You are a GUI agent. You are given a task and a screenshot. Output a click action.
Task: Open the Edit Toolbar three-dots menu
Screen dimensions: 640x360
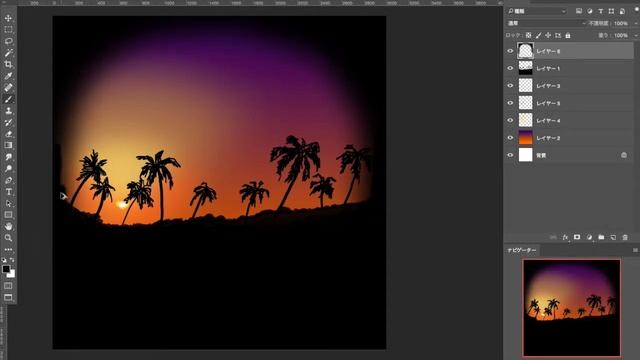8,249
